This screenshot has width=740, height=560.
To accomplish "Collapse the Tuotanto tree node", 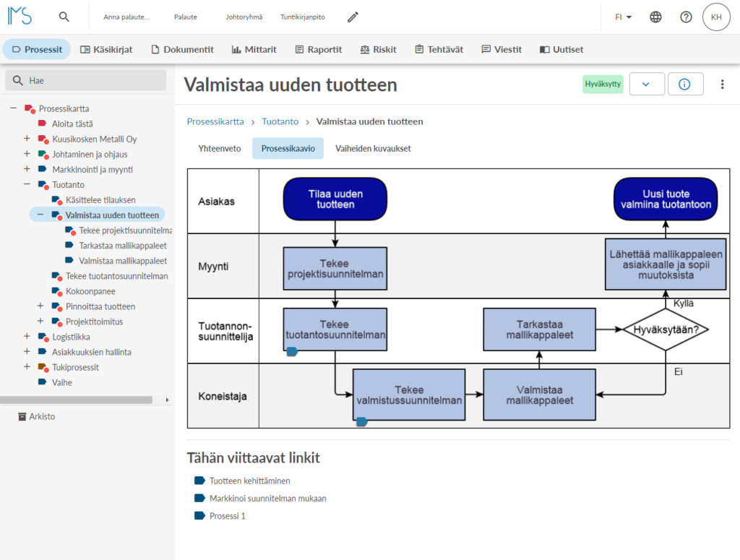I will (x=27, y=184).
